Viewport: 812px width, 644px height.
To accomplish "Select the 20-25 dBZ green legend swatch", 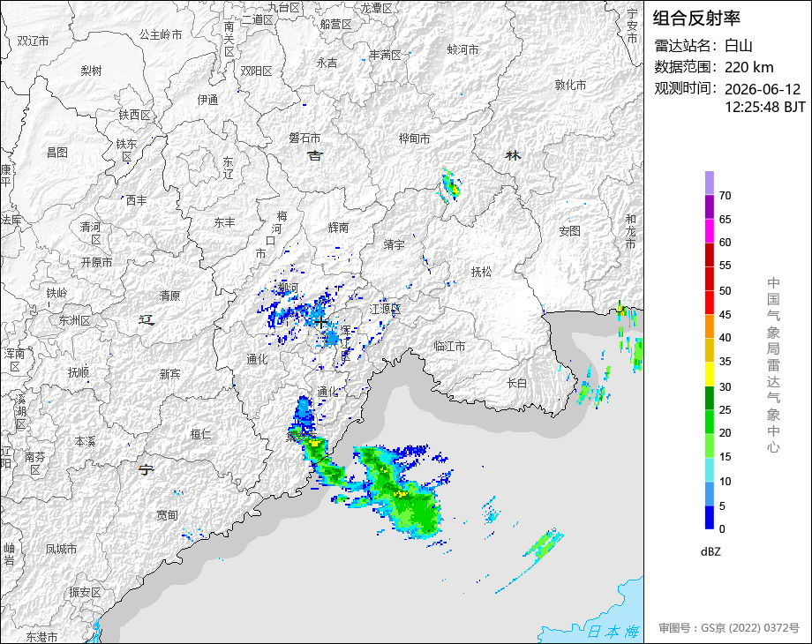I will click(710, 422).
